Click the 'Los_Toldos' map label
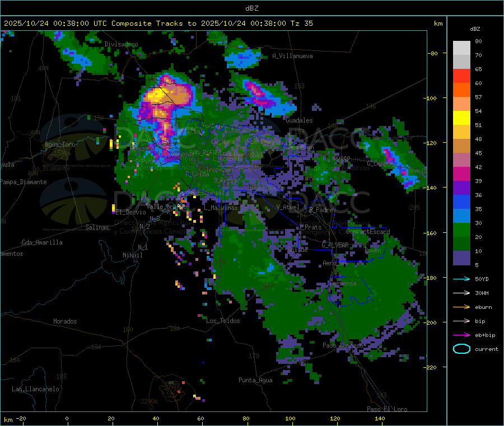The width and height of the screenshot is (504, 426). point(223,321)
